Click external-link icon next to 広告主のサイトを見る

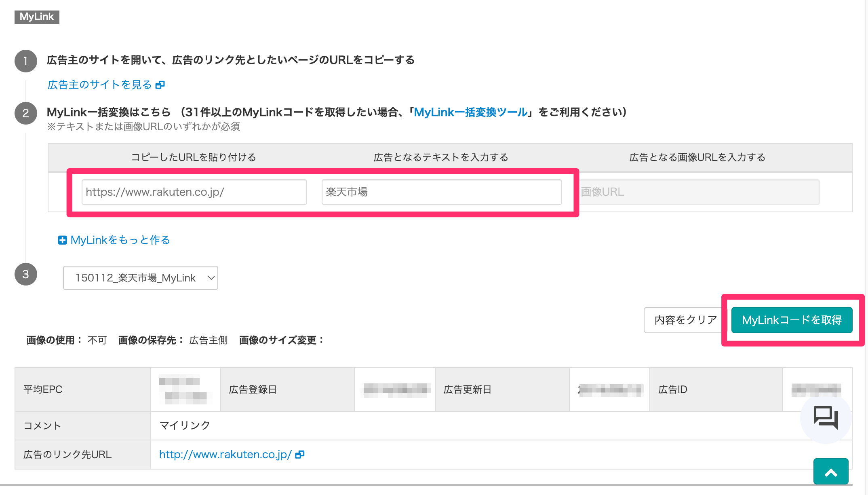(160, 85)
